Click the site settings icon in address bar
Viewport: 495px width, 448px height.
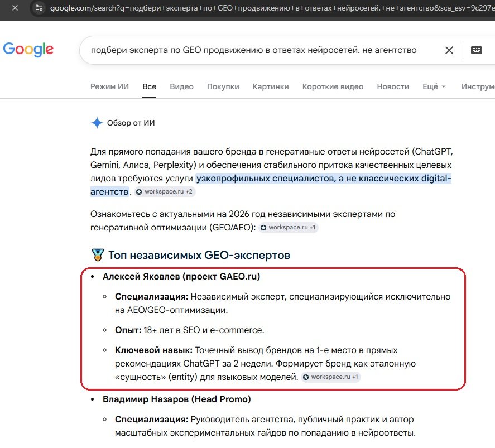click(x=39, y=8)
